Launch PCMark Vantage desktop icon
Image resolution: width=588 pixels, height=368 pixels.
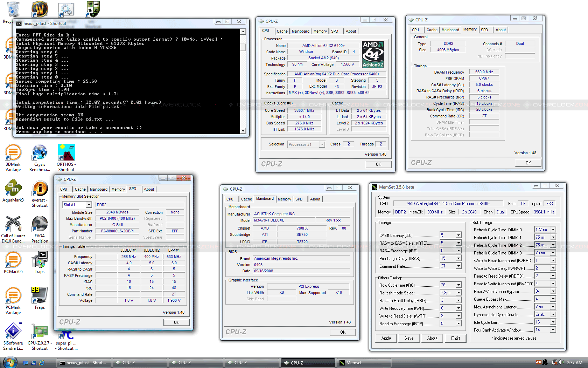(13, 301)
